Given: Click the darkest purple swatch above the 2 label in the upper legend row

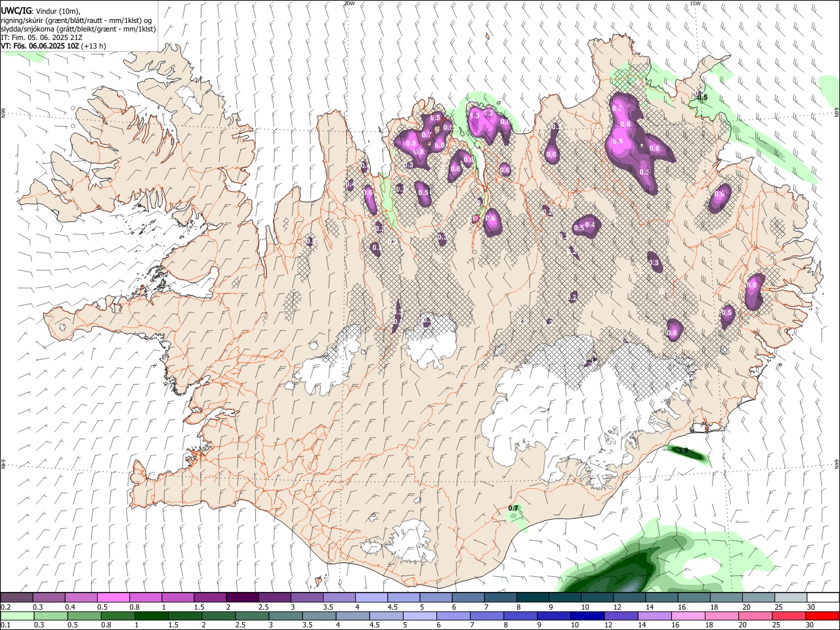Looking at the screenshot, I should (x=241, y=597).
